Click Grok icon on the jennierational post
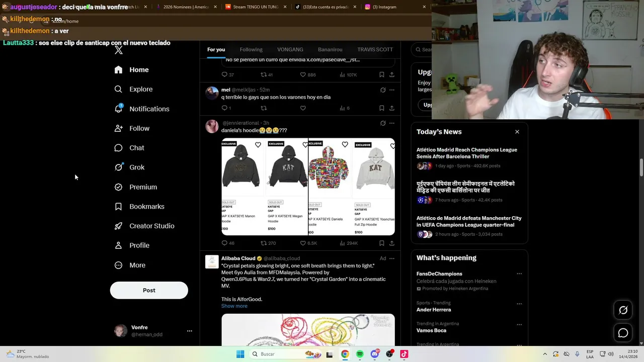The width and height of the screenshot is (644, 362). (x=383, y=123)
